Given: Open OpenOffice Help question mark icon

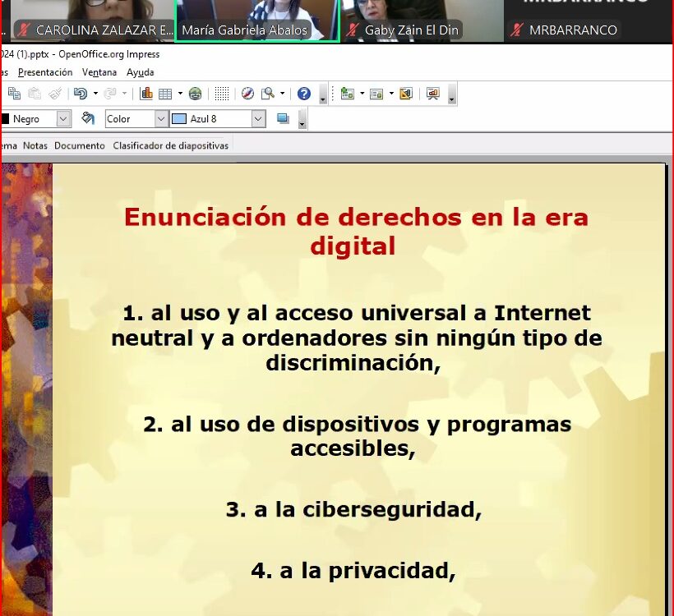Looking at the screenshot, I should (x=304, y=94).
